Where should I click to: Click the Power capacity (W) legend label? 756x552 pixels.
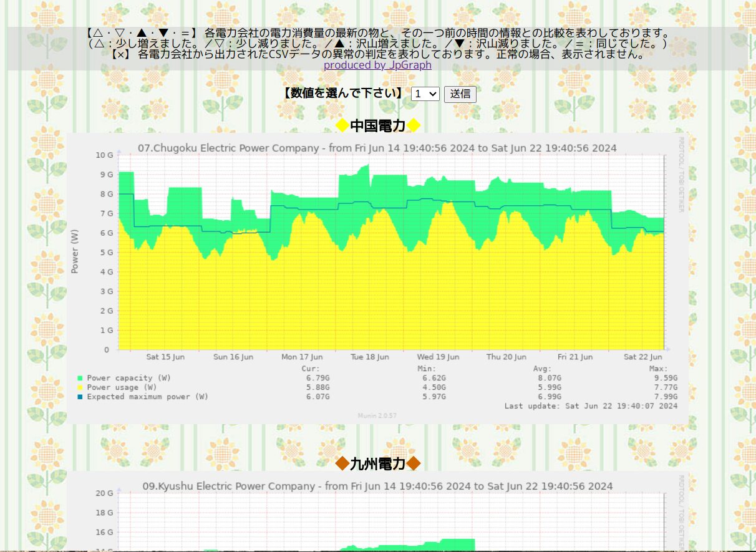tap(128, 378)
